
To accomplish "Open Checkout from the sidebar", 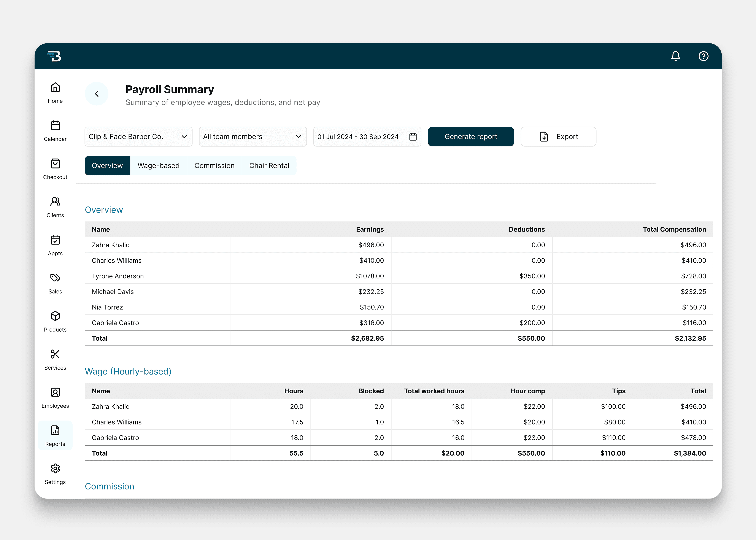I will click(55, 169).
